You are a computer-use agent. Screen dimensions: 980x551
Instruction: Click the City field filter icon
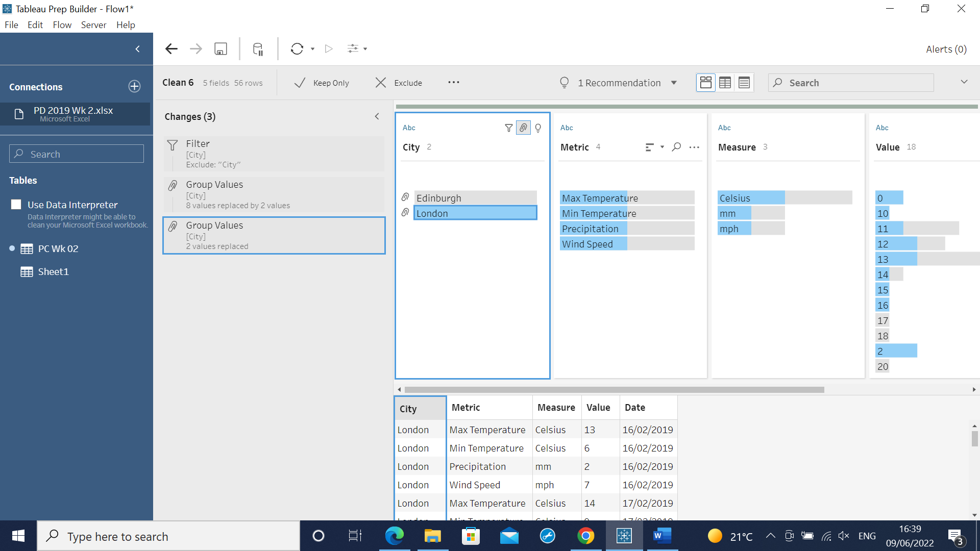click(508, 128)
